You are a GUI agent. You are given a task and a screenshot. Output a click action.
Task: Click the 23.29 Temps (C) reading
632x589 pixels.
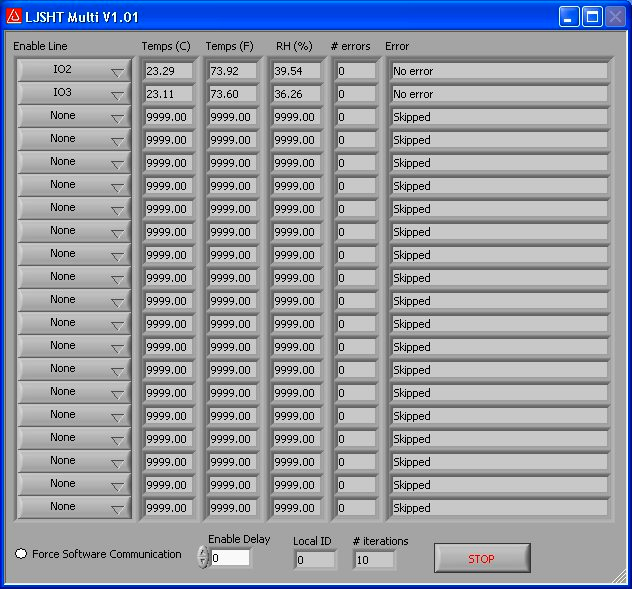168,71
